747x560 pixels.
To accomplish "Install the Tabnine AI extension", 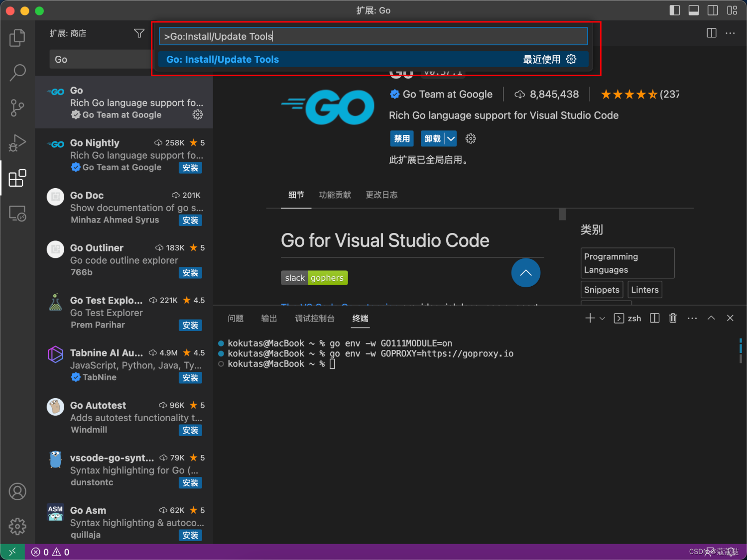I will [x=190, y=378].
